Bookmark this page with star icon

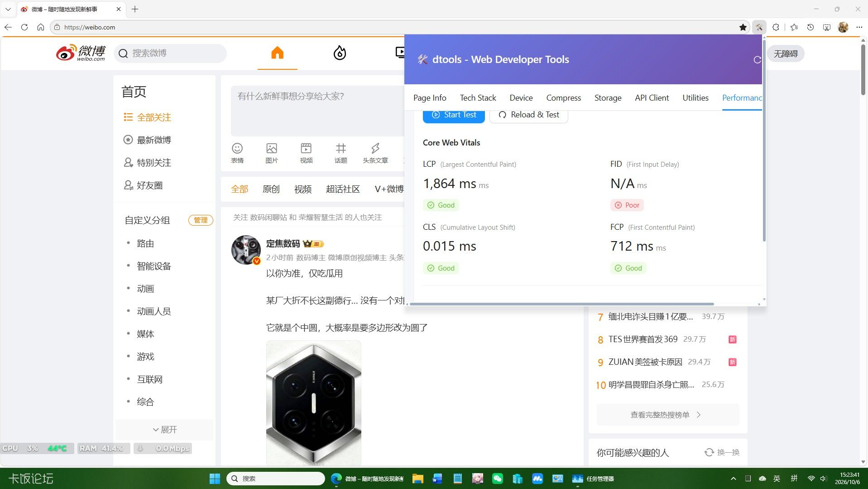(743, 27)
